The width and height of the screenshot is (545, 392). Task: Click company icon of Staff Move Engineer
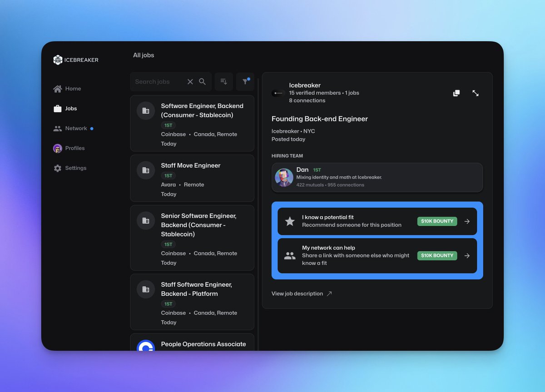[x=146, y=170]
